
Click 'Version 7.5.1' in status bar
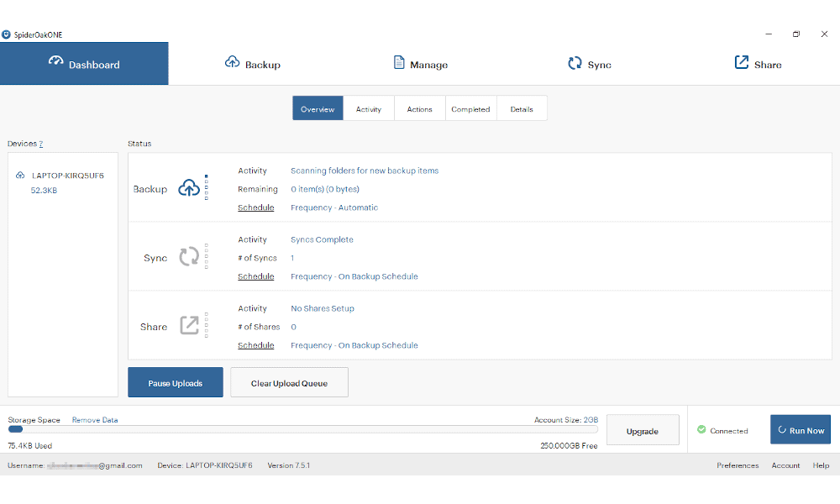289,465
